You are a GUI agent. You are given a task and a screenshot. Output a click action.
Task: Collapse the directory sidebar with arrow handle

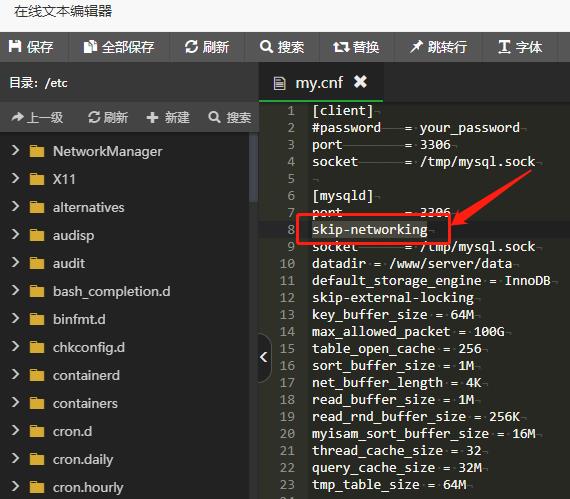[264, 358]
